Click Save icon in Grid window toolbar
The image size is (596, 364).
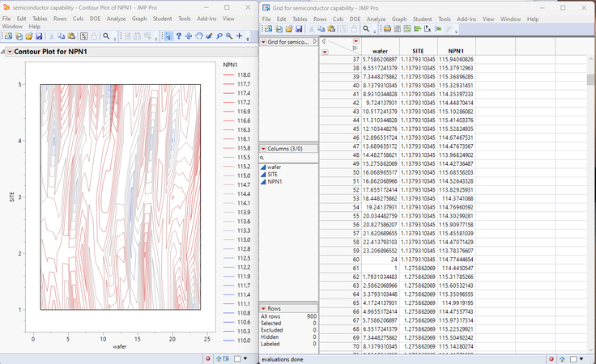tap(300, 28)
